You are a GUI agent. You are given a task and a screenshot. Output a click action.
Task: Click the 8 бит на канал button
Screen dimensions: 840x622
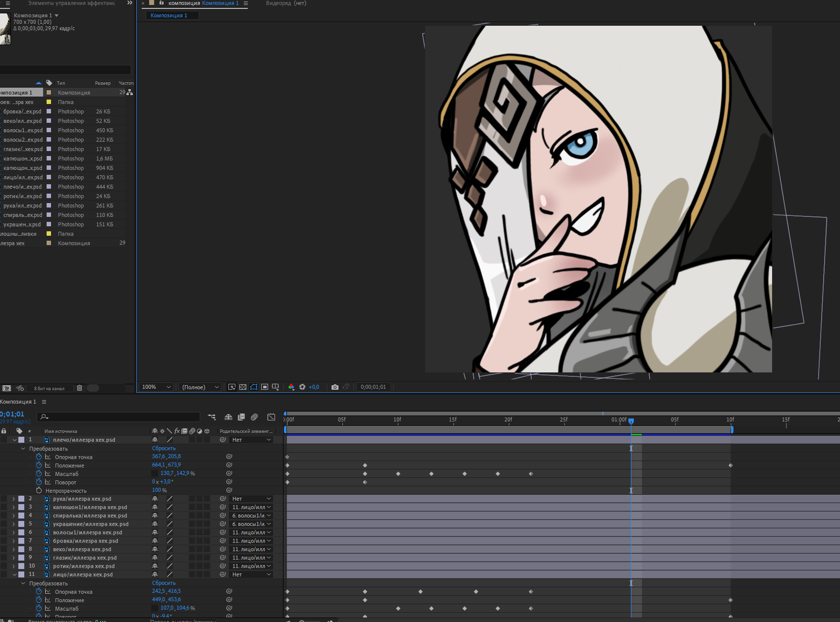[49, 388]
